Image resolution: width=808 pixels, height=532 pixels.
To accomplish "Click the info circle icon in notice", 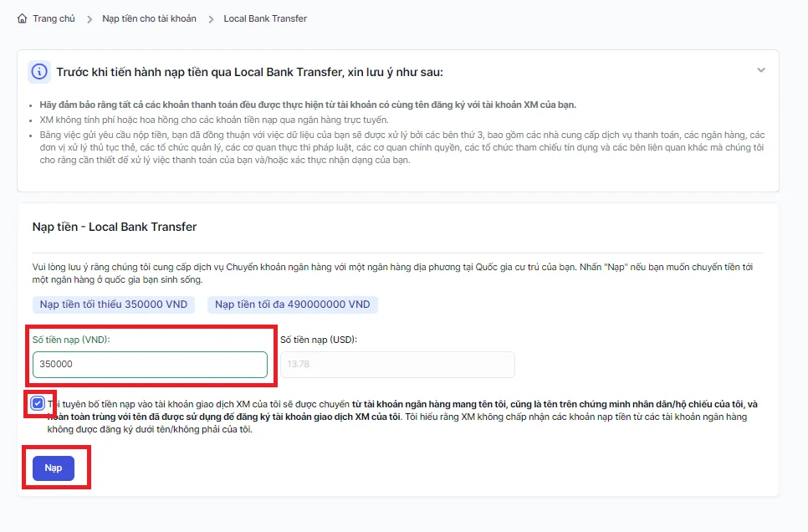I will click(x=39, y=72).
